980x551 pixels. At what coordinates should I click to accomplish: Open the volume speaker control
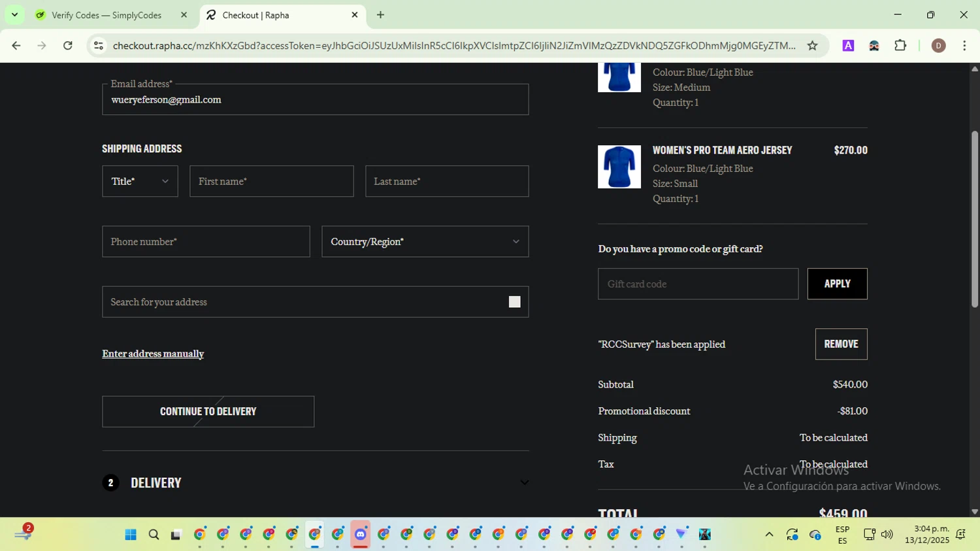pos(887,535)
